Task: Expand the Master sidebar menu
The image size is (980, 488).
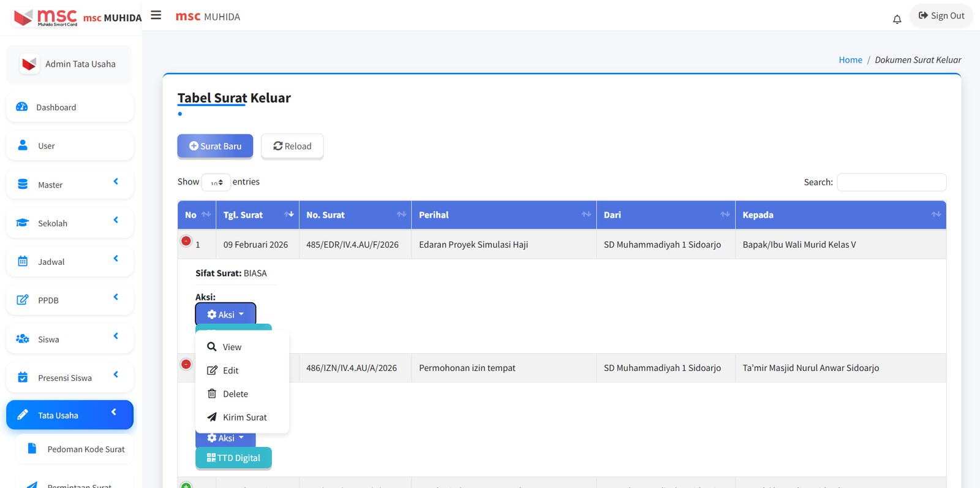Action: (70, 185)
